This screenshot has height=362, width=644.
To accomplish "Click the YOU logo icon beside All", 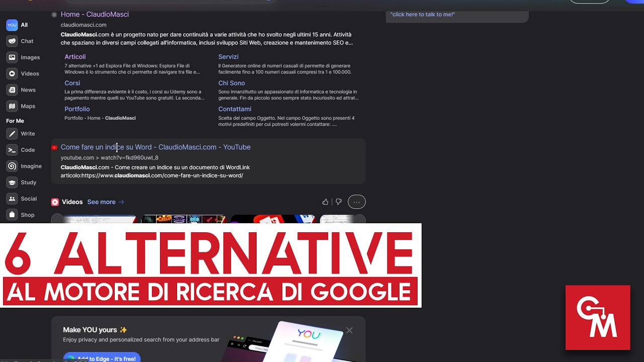I will (12, 25).
